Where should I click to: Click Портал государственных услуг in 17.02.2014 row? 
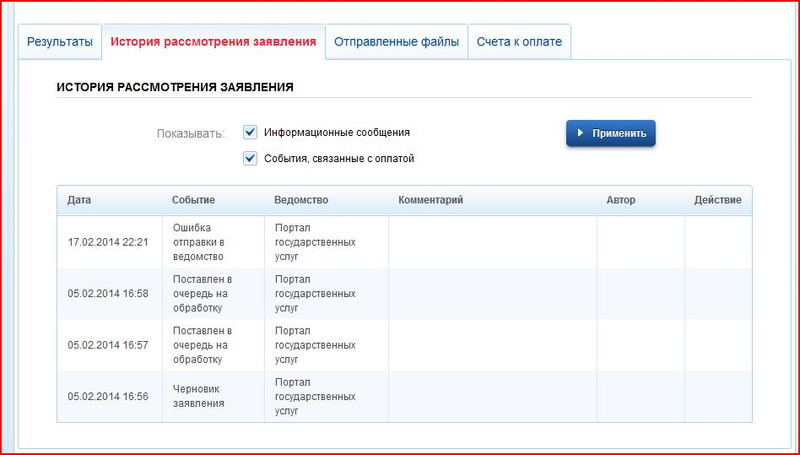[315, 242]
